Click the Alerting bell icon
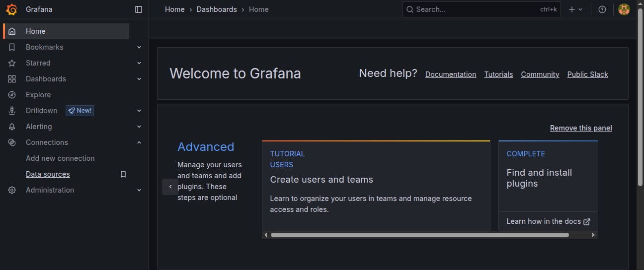Screen dimensions: 644x270 point(12,127)
